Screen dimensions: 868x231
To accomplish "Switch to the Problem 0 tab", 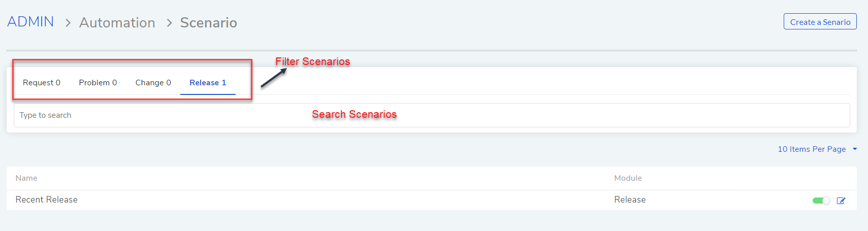I will coord(98,83).
